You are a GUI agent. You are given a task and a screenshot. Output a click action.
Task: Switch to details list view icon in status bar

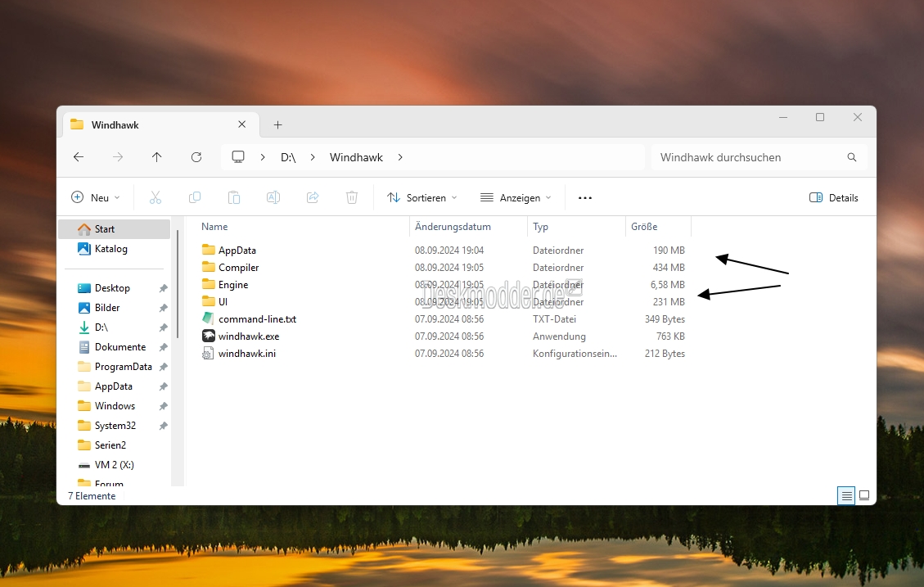pyautogui.click(x=846, y=495)
